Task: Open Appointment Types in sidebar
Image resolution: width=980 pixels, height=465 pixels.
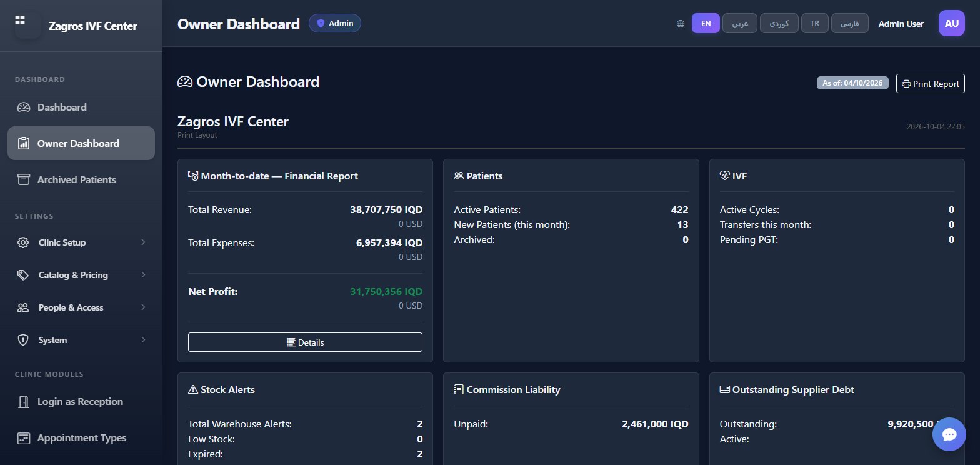Action: (81, 437)
